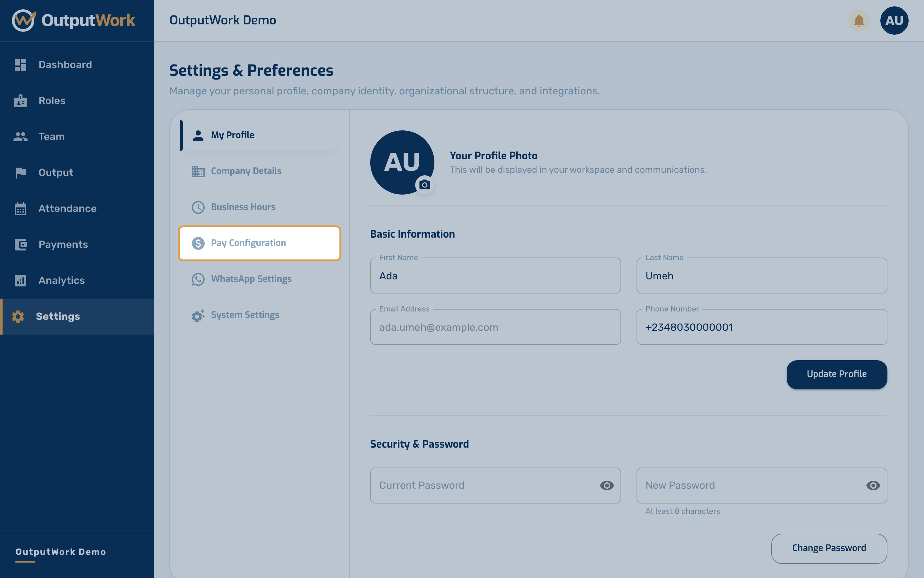Click the Change Password button
This screenshot has height=578, width=924.
[829, 548]
